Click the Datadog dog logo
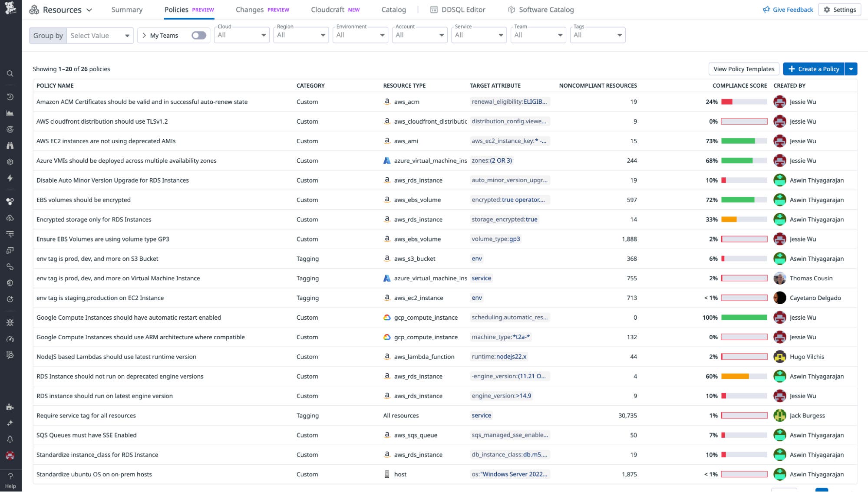The image size is (868, 492). [10, 9]
